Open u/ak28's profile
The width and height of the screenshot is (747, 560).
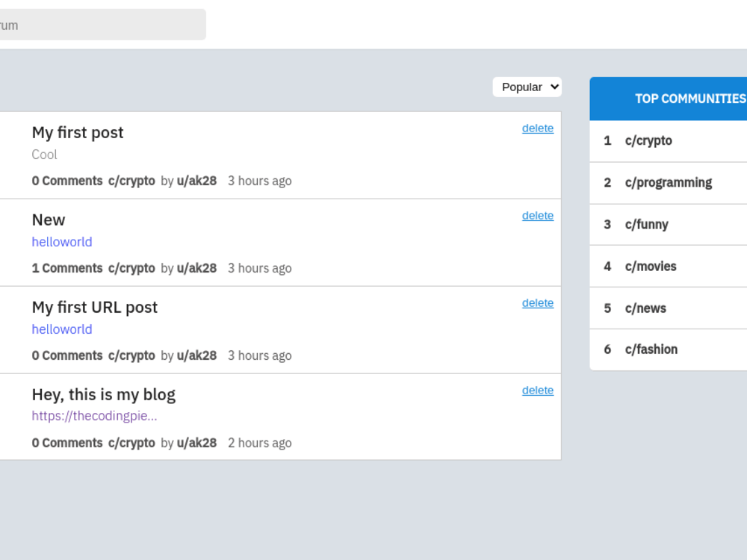click(197, 181)
